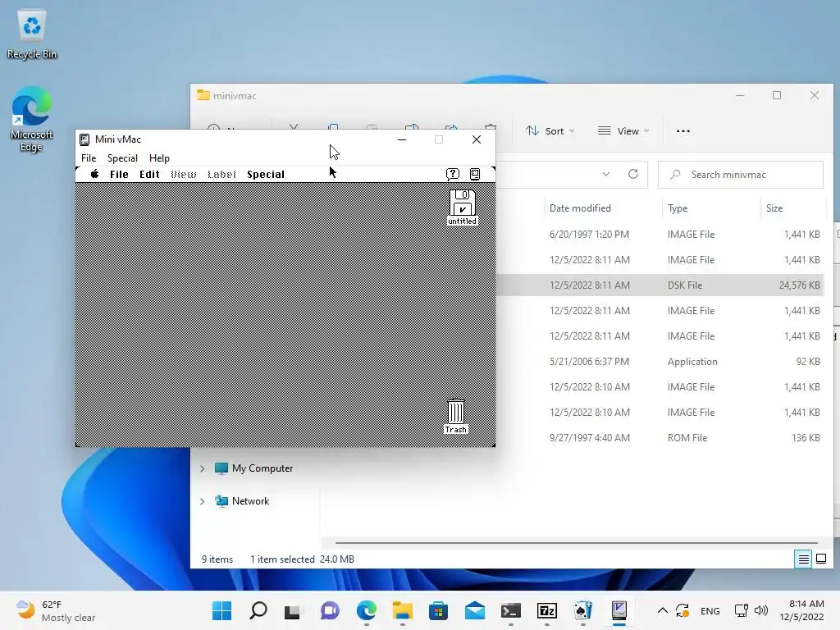Screen dimensions: 840x630
Task: Click the Balloon Help question-mark icon
Action: coord(453,174)
